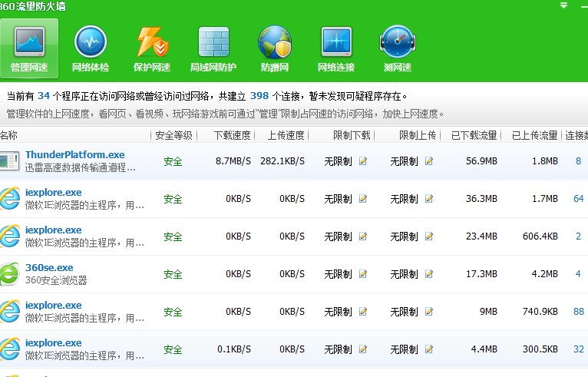Image resolution: width=588 pixels, height=377 pixels.
Task: Open iexplore.exe link in 9MB row
Action: pos(53,306)
